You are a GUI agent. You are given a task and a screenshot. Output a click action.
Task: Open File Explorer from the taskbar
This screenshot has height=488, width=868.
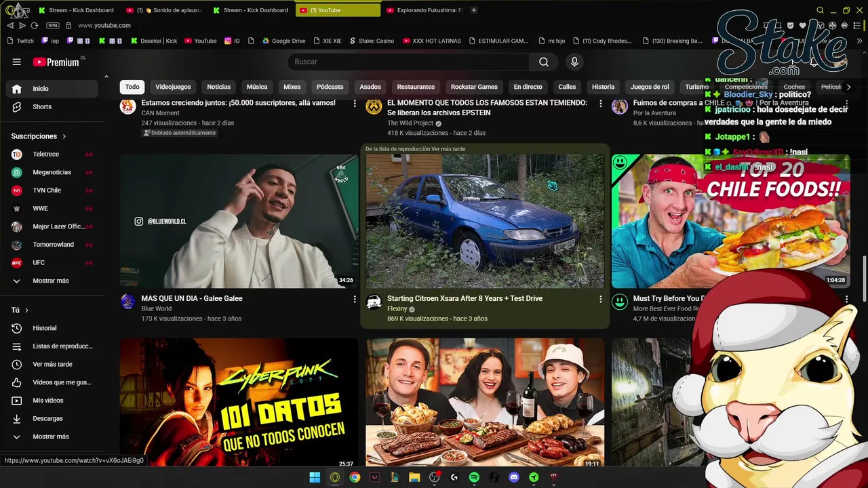(x=414, y=477)
